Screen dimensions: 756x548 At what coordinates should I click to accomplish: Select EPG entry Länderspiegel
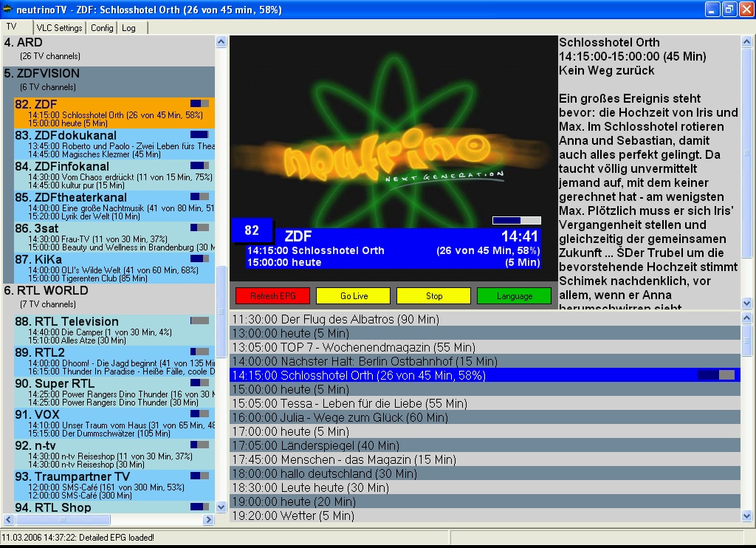click(x=484, y=445)
